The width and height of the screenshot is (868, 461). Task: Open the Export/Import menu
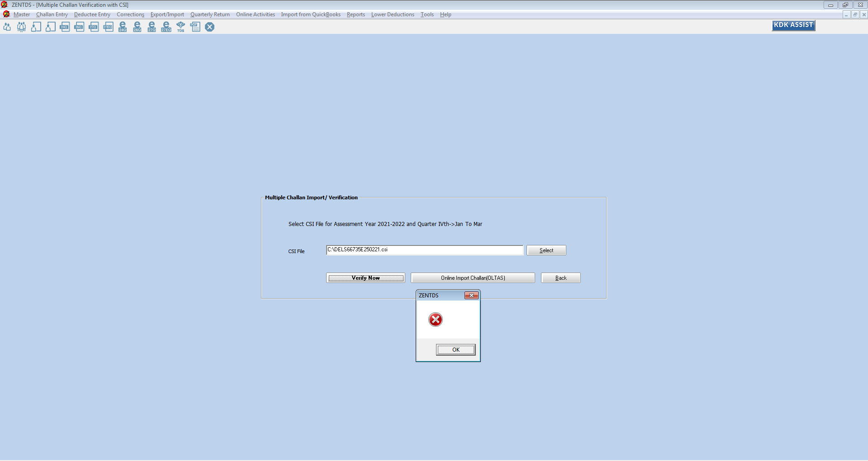pyautogui.click(x=167, y=14)
